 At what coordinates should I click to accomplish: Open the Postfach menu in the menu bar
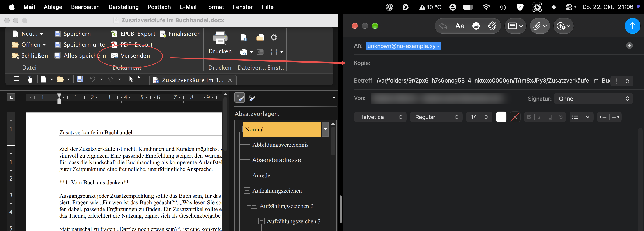[159, 7]
